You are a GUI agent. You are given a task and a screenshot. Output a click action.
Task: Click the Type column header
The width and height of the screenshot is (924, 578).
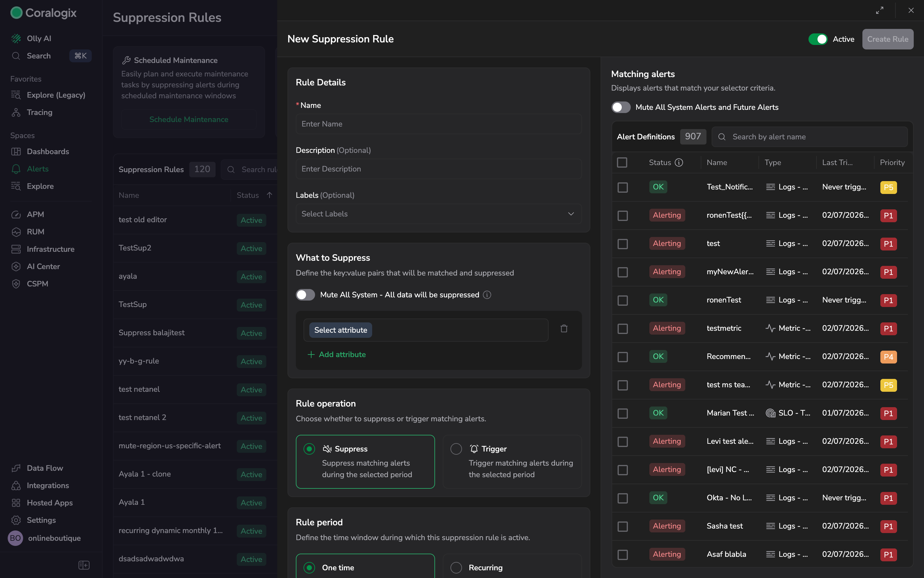[x=773, y=162]
